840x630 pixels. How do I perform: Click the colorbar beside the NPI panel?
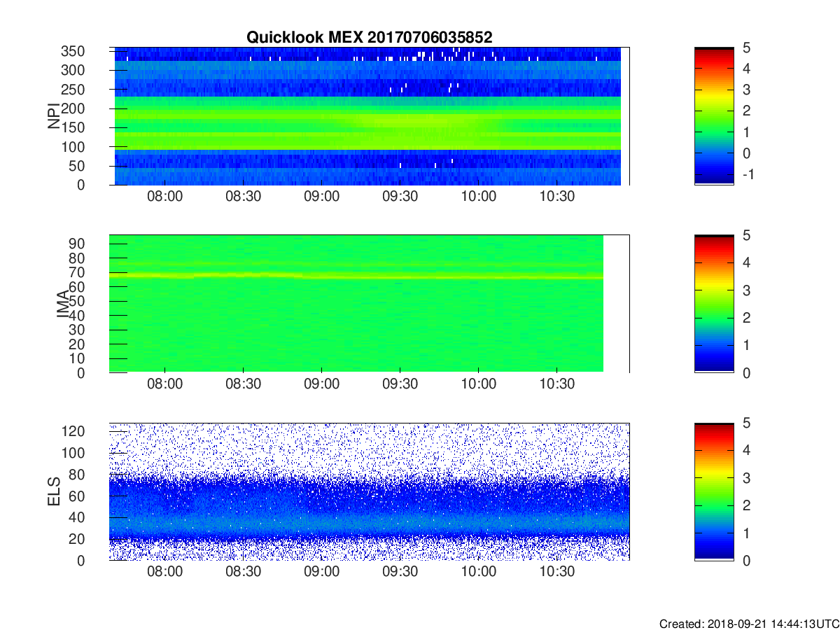(714, 116)
